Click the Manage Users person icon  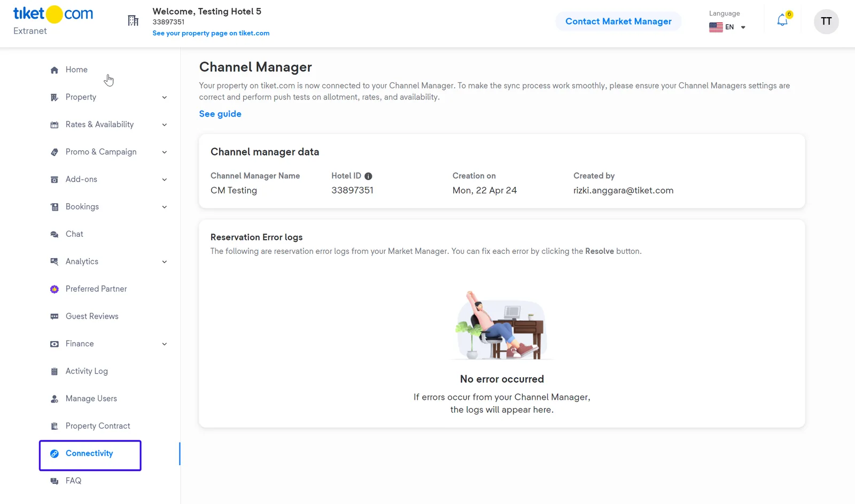pyautogui.click(x=54, y=399)
